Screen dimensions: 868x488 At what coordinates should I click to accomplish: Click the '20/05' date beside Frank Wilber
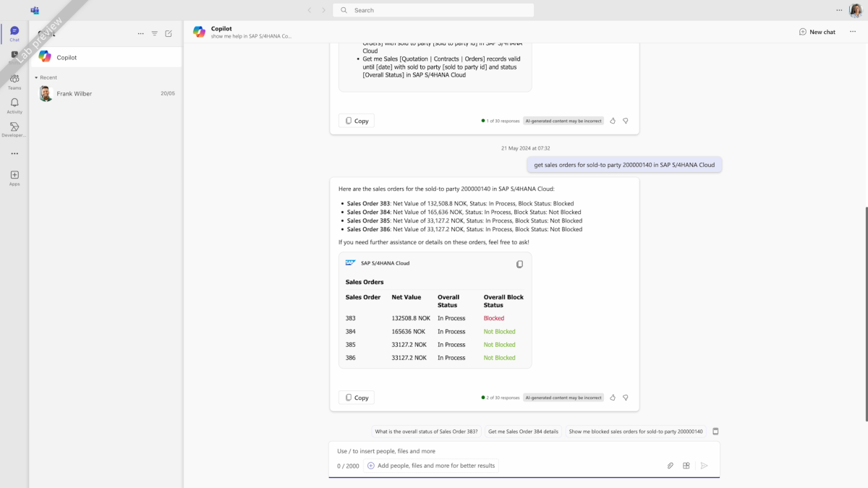point(168,93)
